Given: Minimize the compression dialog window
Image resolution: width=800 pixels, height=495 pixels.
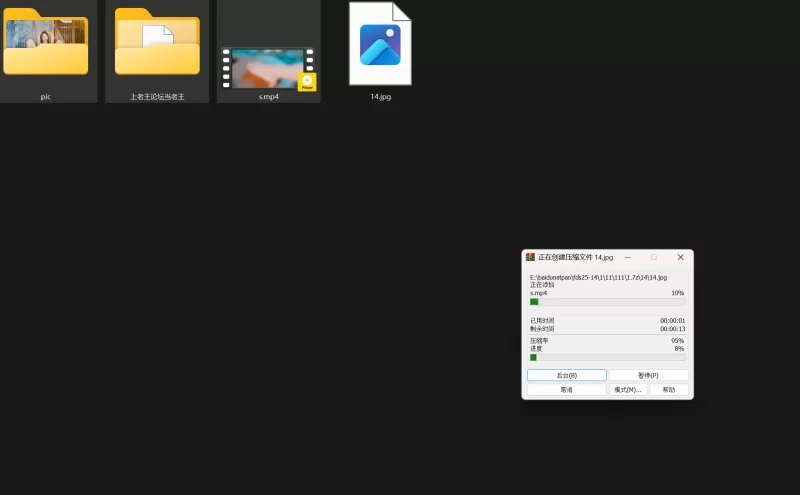Looking at the screenshot, I should (628, 257).
